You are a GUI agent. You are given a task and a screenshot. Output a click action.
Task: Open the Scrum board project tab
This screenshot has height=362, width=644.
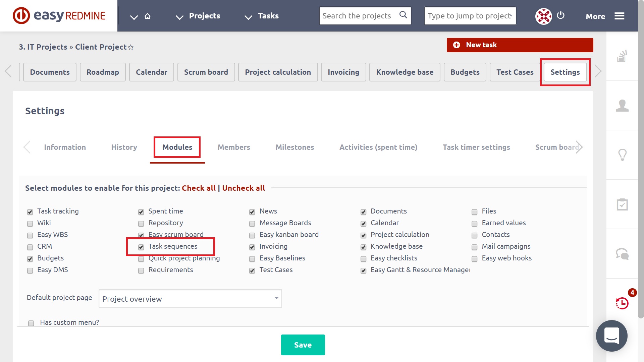point(206,72)
